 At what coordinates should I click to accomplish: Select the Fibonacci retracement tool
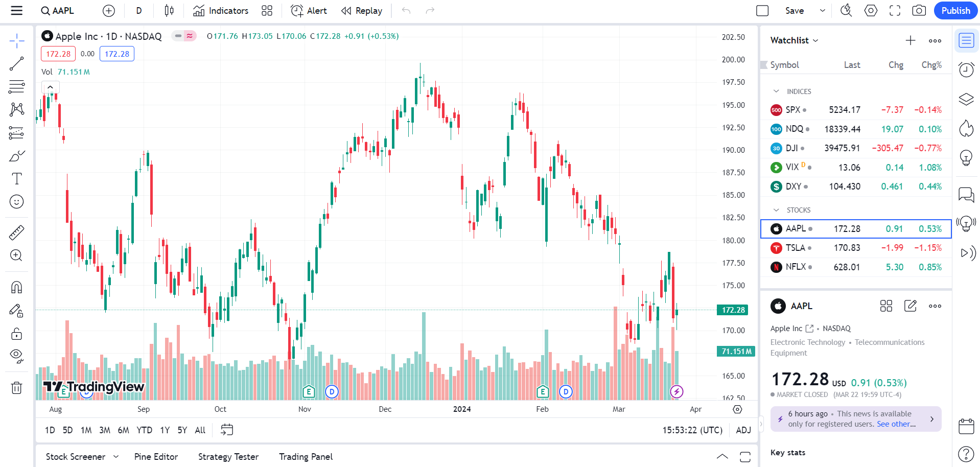click(x=17, y=87)
